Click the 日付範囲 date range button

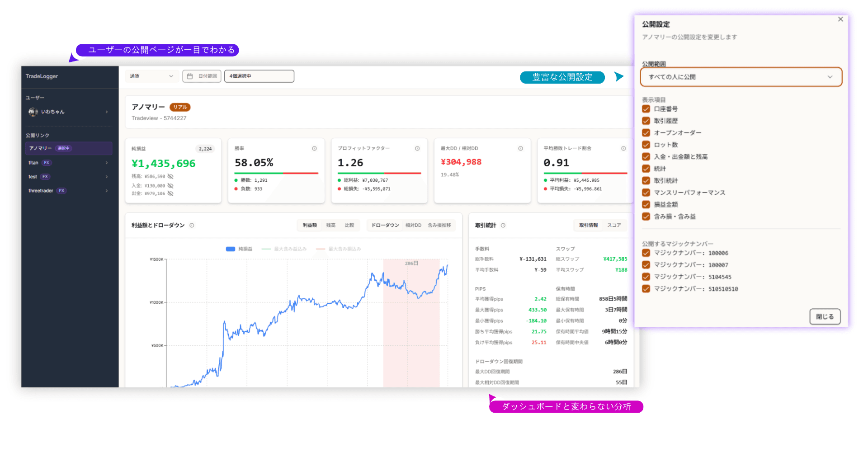coord(202,76)
